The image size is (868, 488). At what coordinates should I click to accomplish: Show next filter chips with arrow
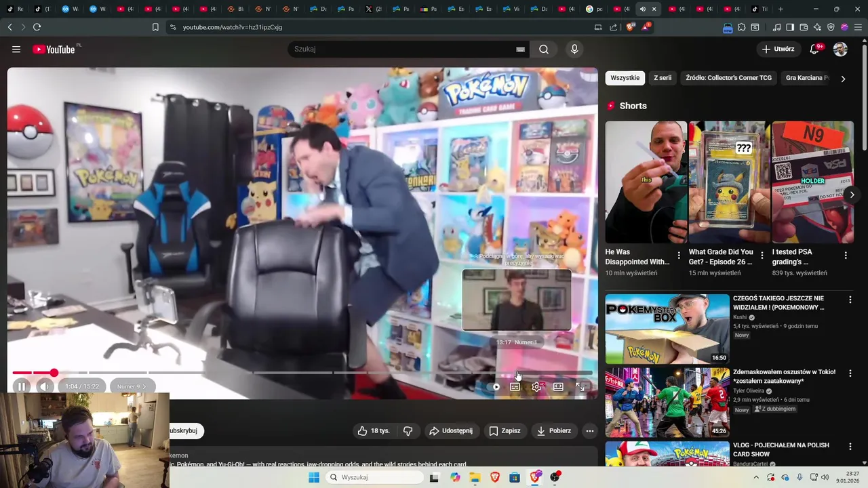click(843, 79)
